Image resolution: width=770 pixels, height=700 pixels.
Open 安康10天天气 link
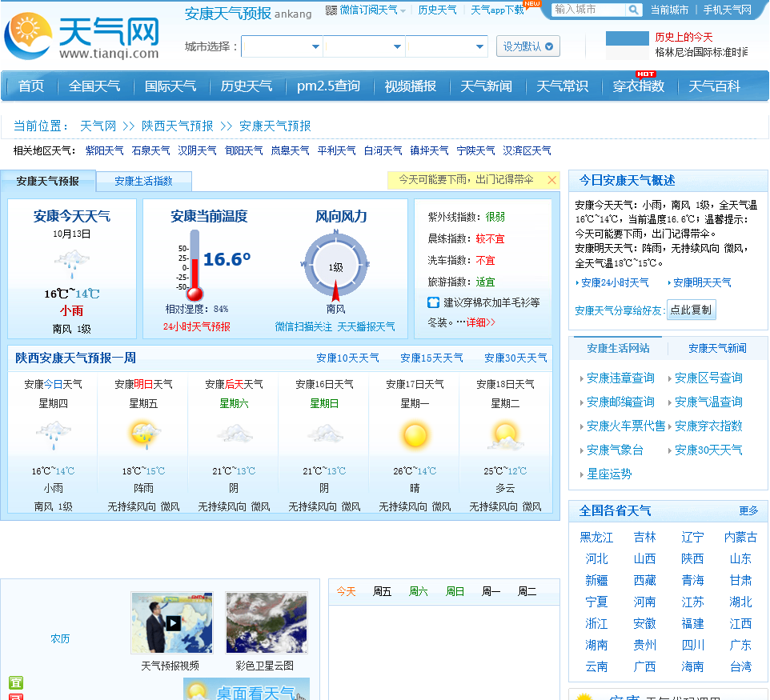click(x=347, y=358)
